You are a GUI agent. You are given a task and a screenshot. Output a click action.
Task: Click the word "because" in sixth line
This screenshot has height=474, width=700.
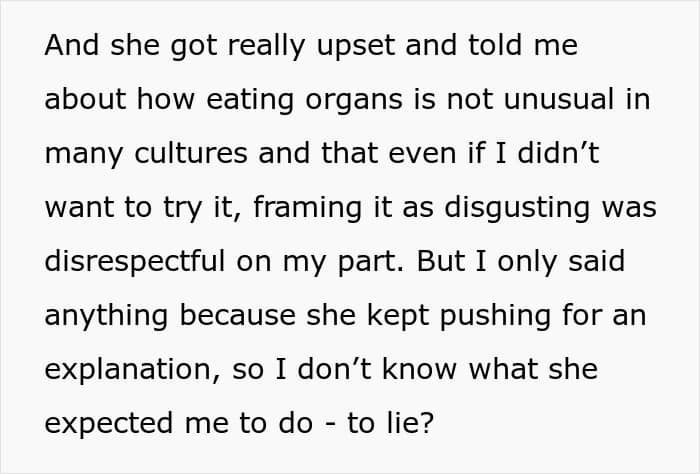click(238, 315)
